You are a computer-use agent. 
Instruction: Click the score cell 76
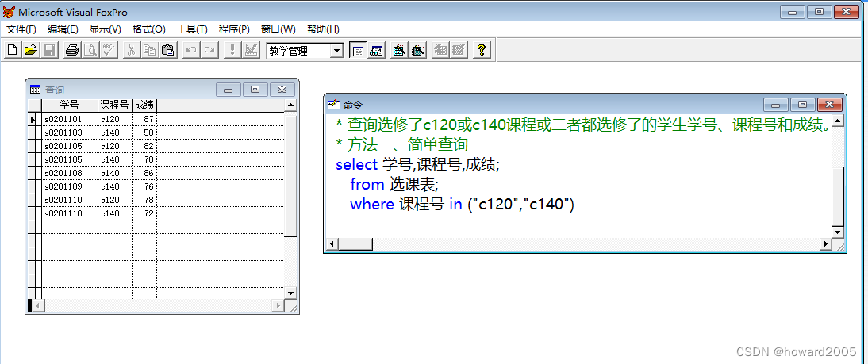point(144,186)
